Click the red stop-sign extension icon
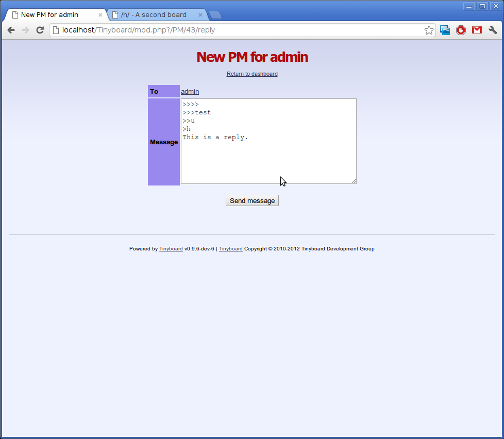Screen dimensions: 504x439 pos(461,30)
